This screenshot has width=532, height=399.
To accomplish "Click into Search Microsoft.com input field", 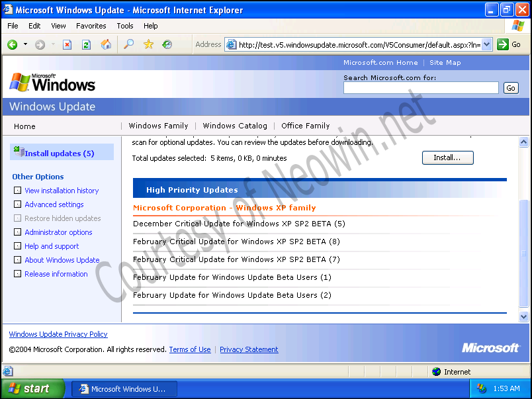I will tap(421, 88).
